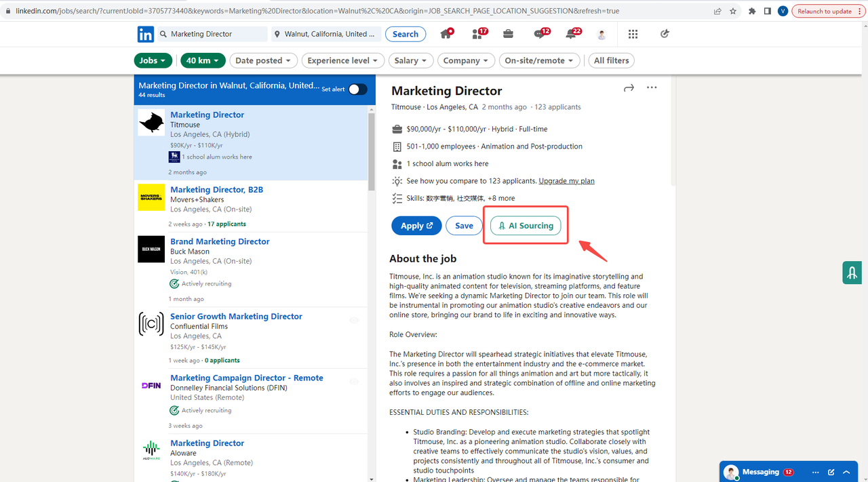Open the Salary filter dropdown

tap(411, 60)
